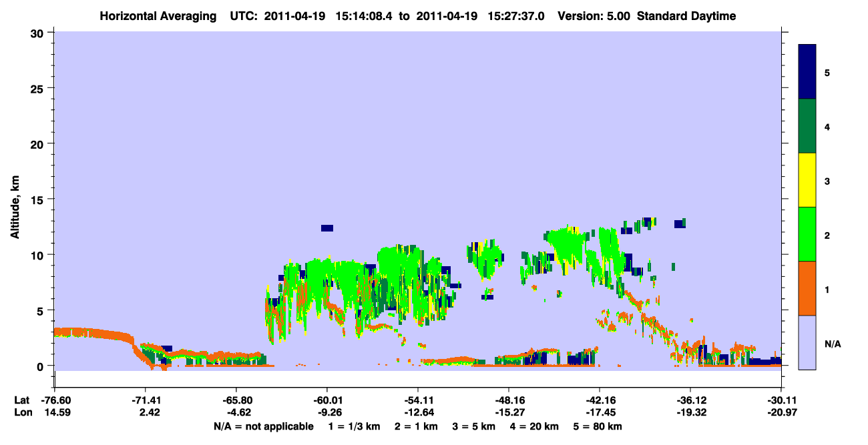The height and width of the screenshot is (445, 868).
Task: Click legend text '4 = 20 km'
Action: [534, 426]
